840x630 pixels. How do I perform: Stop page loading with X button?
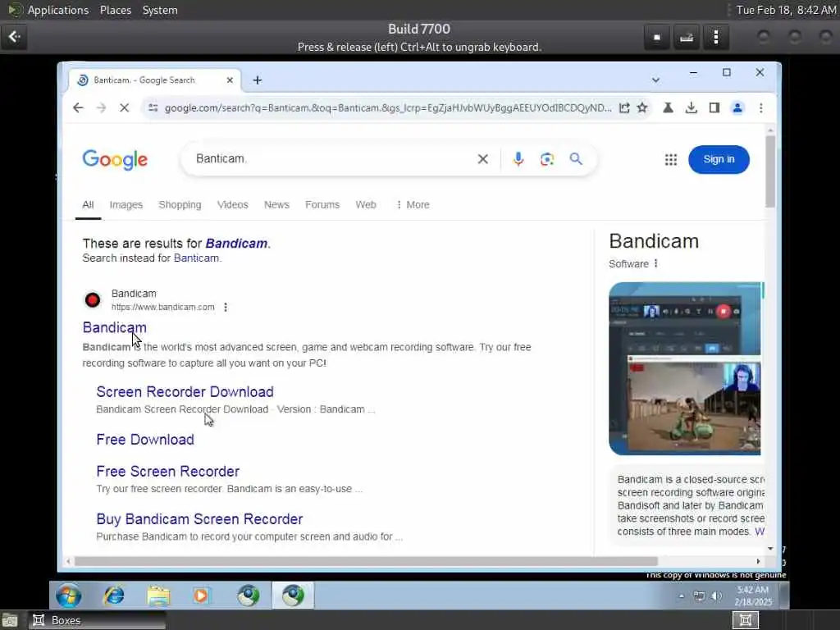tap(125, 107)
